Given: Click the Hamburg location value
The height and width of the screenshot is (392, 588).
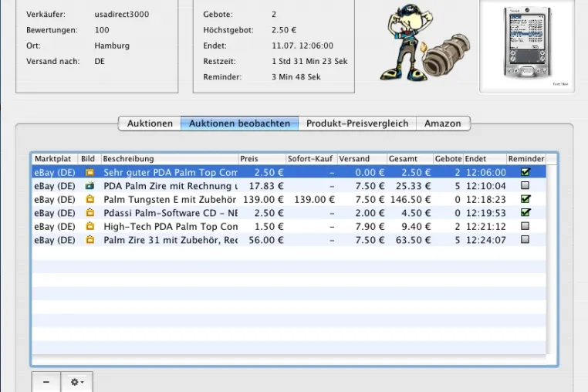Looking at the screenshot, I should coord(112,46).
